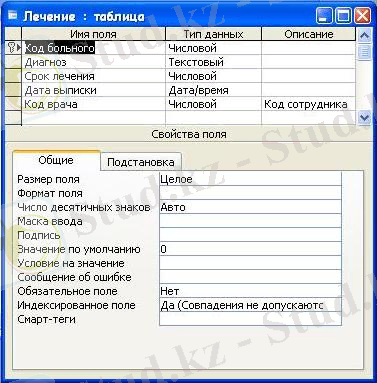Click the Условие на значение input
The image size is (377, 383).
click(x=250, y=263)
